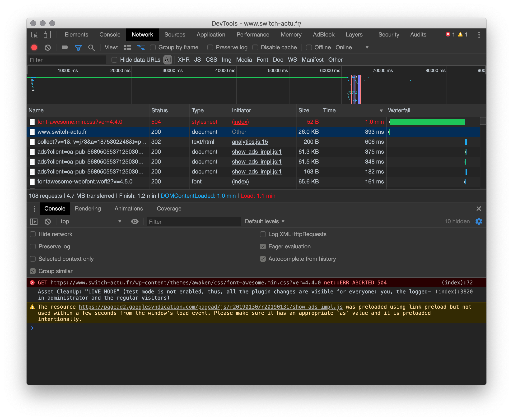Show the console sidebar icon

tap(34, 221)
